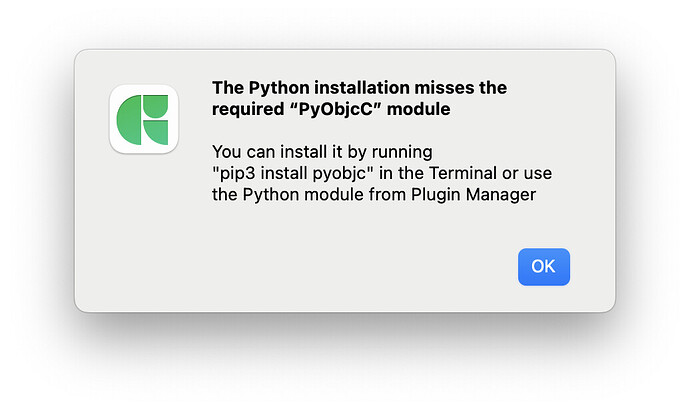690x411 pixels.
Task: Click the "You can install it by running" line
Action: [322, 152]
